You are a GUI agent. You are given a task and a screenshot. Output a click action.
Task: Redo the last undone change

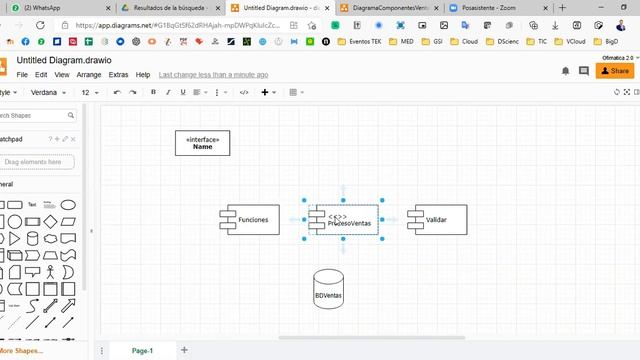(133, 92)
